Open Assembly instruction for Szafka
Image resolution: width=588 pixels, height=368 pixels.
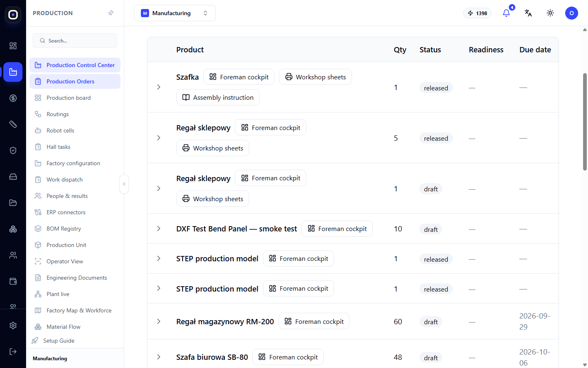(218, 97)
